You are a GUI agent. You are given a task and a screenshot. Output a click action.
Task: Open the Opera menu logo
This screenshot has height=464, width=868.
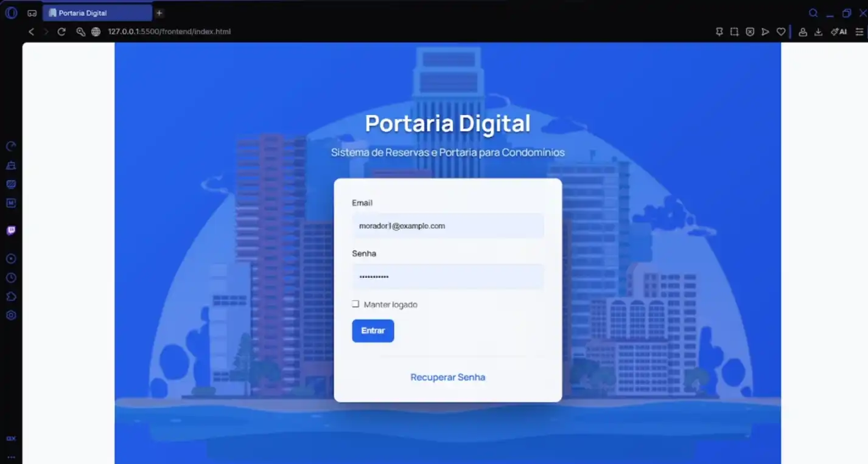11,12
